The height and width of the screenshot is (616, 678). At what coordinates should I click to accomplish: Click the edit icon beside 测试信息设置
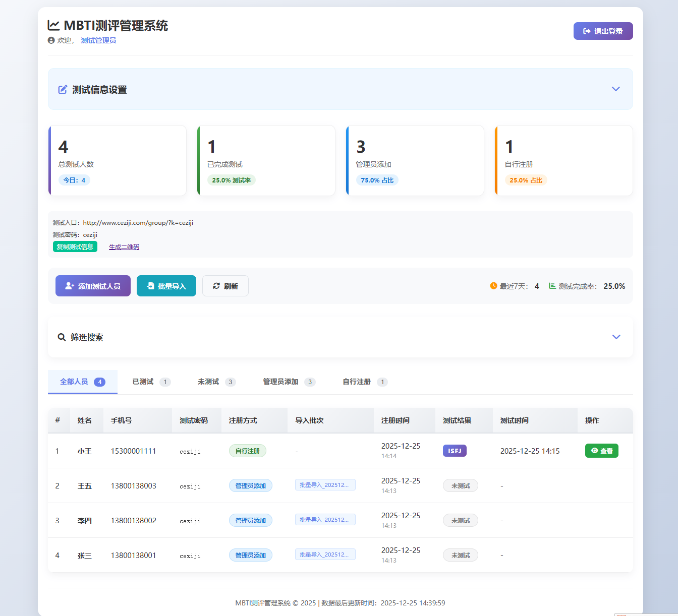[63, 90]
